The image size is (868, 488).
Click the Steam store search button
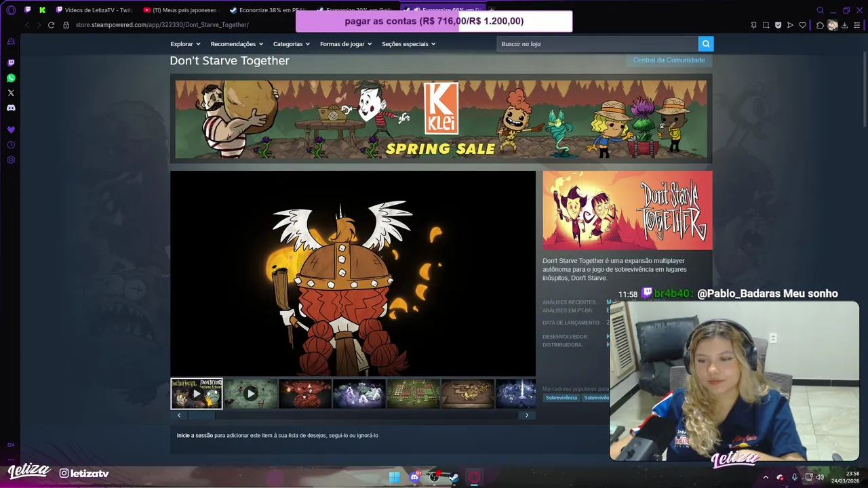pyautogui.click(x=706, y=44)
